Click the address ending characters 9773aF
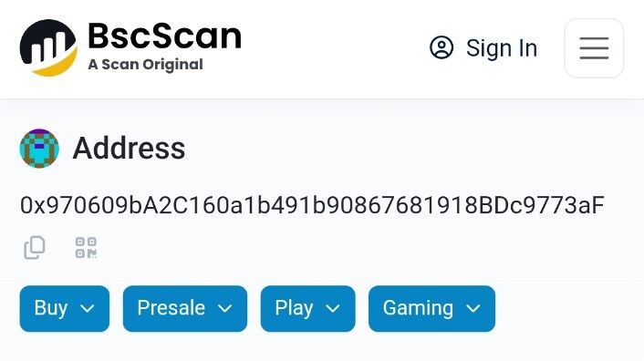Viewport: 644px width, 361px height. (x=561, y=205)
